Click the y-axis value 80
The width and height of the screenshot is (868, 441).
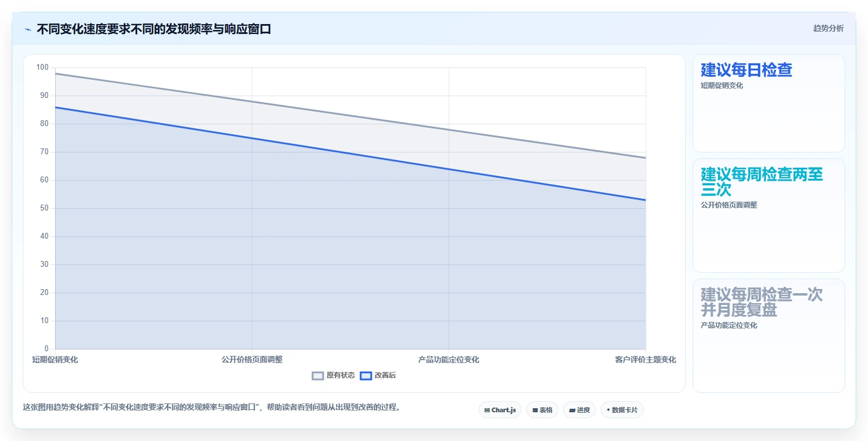coord(44,124)
